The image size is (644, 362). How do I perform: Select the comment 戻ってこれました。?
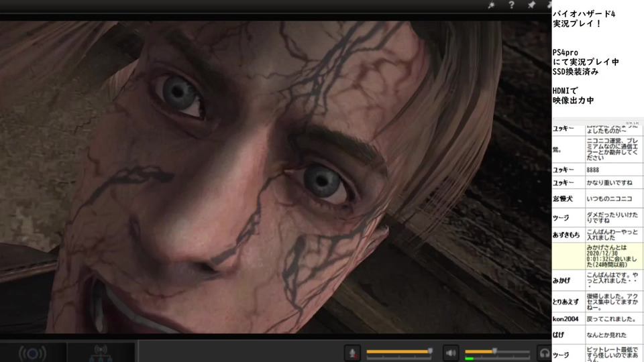point(611,319)
